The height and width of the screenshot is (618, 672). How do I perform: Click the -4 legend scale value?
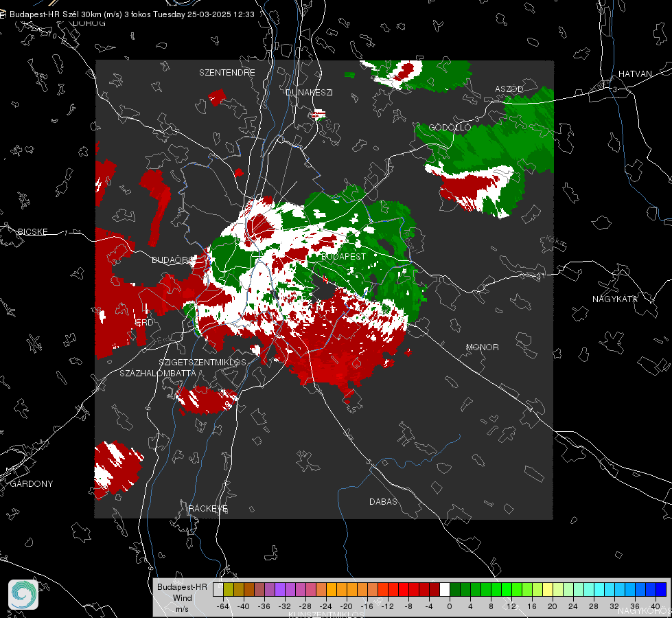(428, 606)
